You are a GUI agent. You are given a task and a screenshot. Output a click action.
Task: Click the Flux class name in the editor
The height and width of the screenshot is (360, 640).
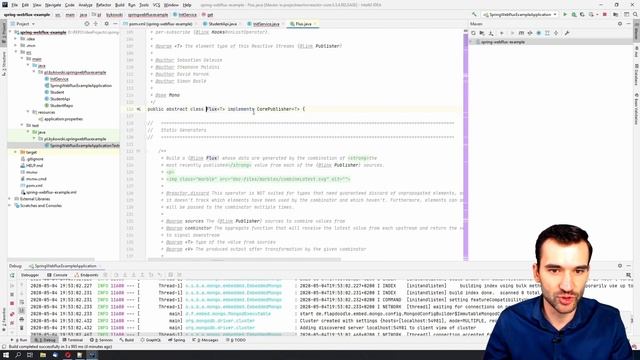pos(212,109)
